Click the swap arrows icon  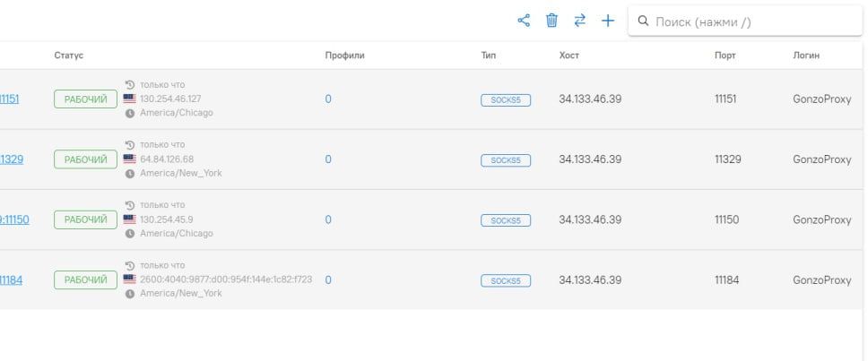[580, 21]
